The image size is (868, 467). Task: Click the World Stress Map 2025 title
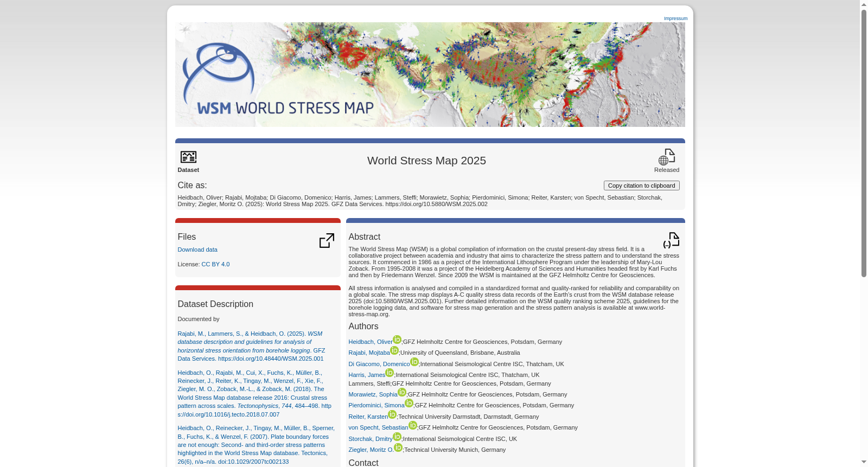tap(426, 161)
